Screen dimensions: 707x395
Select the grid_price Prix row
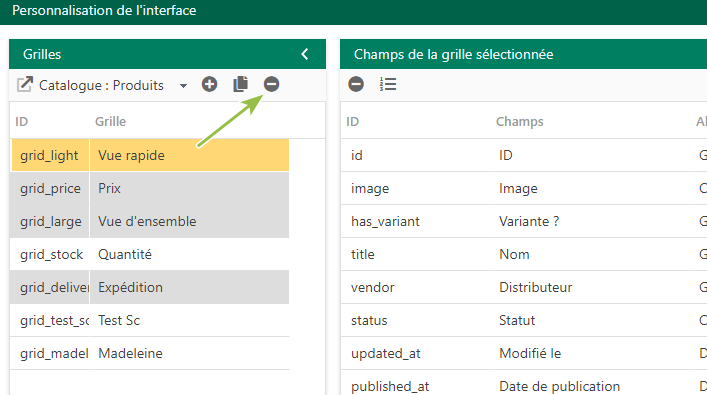click(150, 188)
